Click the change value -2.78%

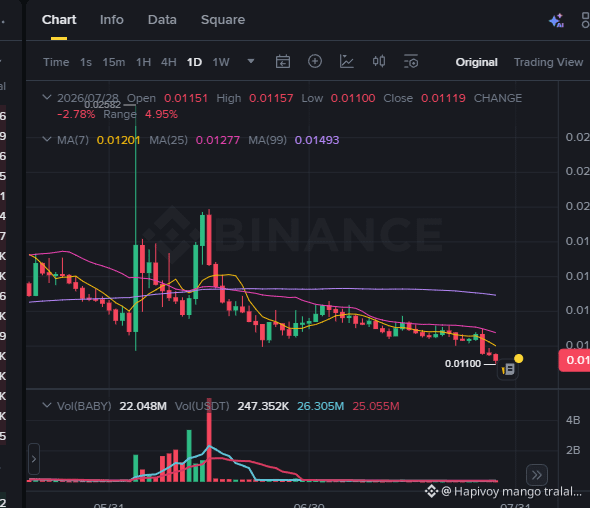click(76, 114)
